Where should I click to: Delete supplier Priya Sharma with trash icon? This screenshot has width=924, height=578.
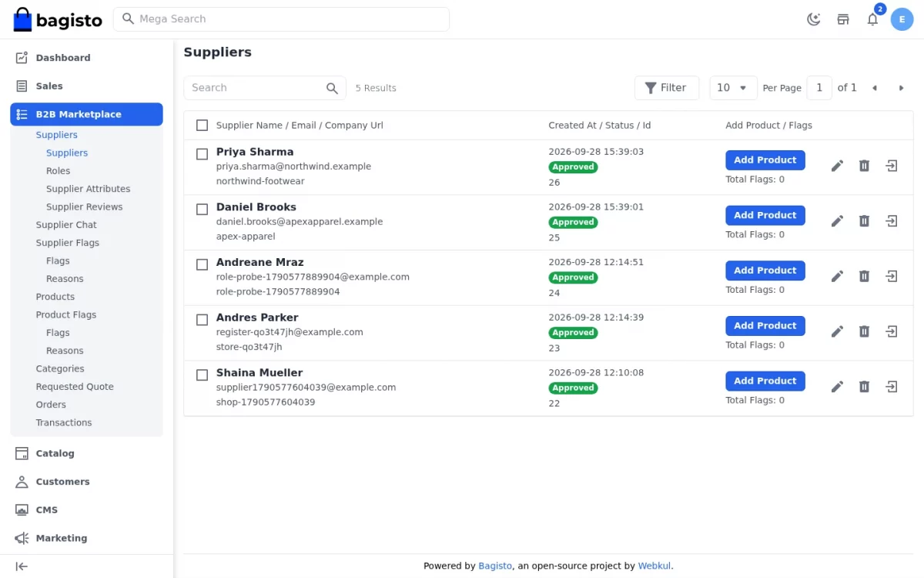864,166
